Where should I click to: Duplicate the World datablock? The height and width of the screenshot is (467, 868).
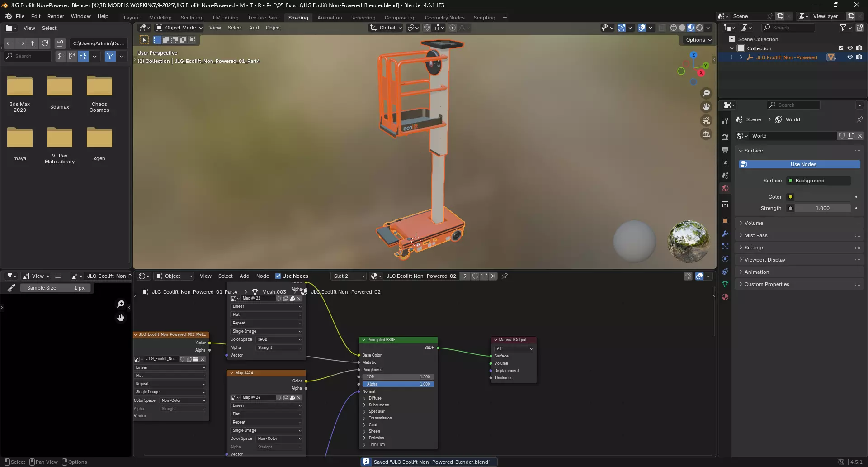(x=851, y=136)
